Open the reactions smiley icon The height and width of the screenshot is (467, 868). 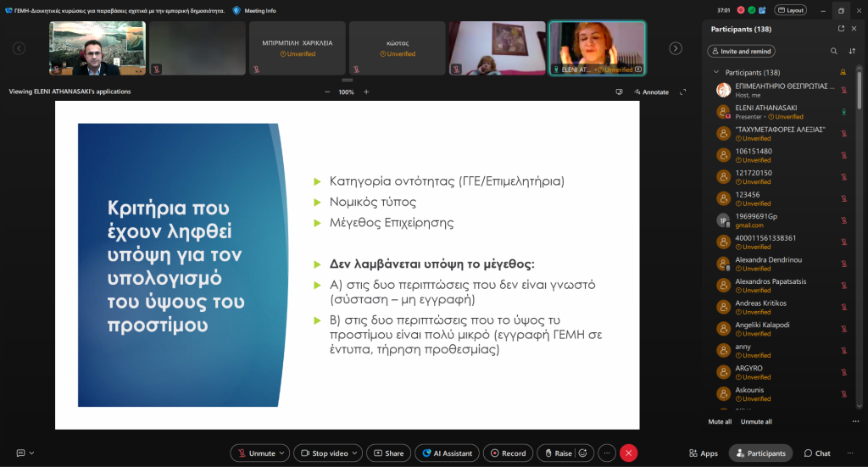582,453
